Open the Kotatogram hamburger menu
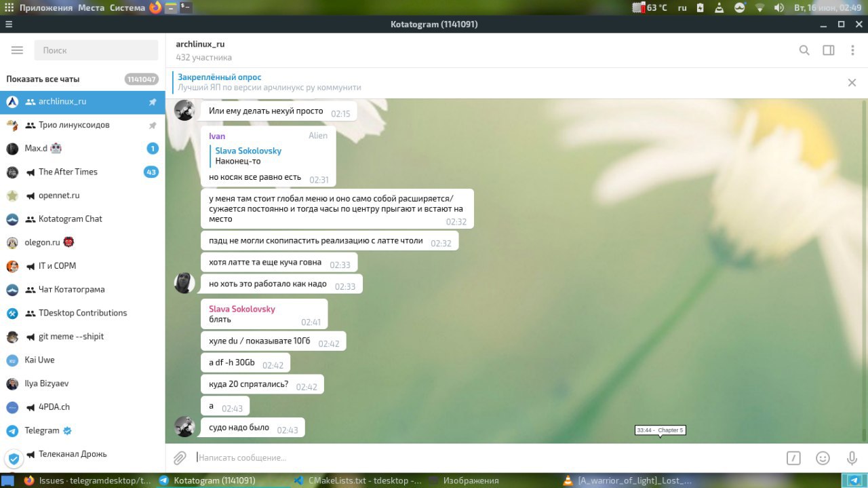This screenshot has height=488, width=868. pyautogui.click(x=18, y=50)
